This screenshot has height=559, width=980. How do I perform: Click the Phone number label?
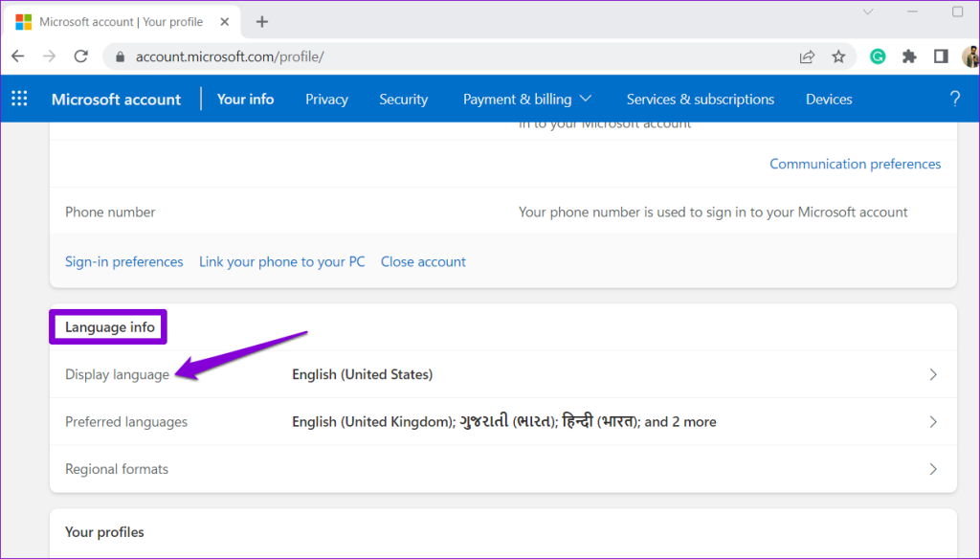click(110, 212)
